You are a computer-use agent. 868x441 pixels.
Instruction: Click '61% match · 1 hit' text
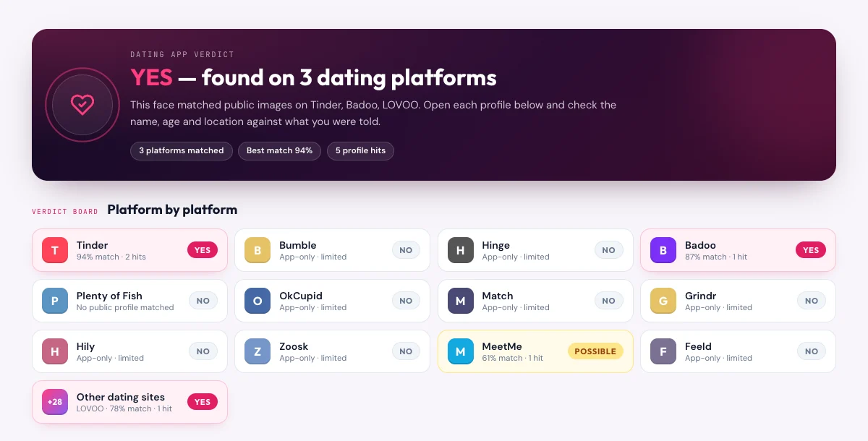513,358
